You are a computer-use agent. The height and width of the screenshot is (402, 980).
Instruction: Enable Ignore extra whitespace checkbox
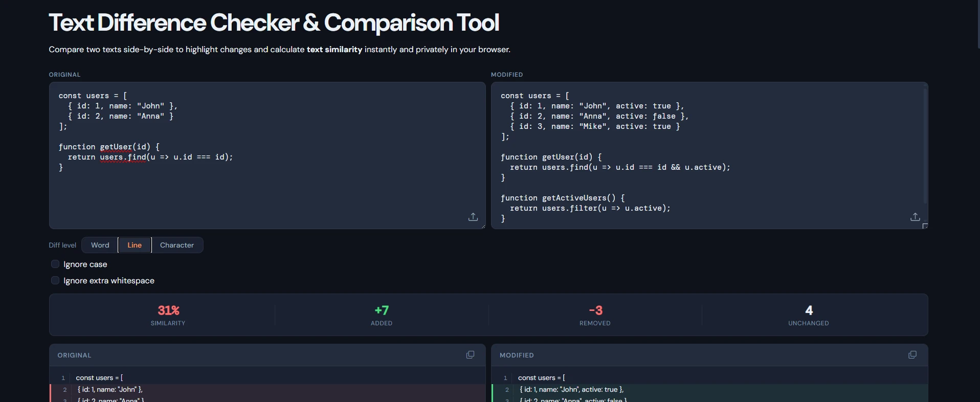pos(55,280)
